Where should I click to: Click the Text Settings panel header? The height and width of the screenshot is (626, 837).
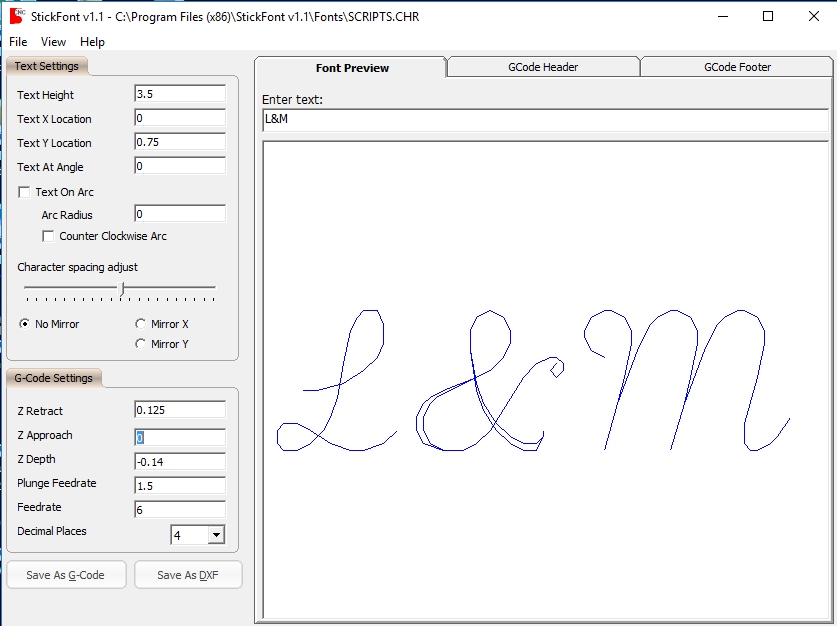click(46, 66)
